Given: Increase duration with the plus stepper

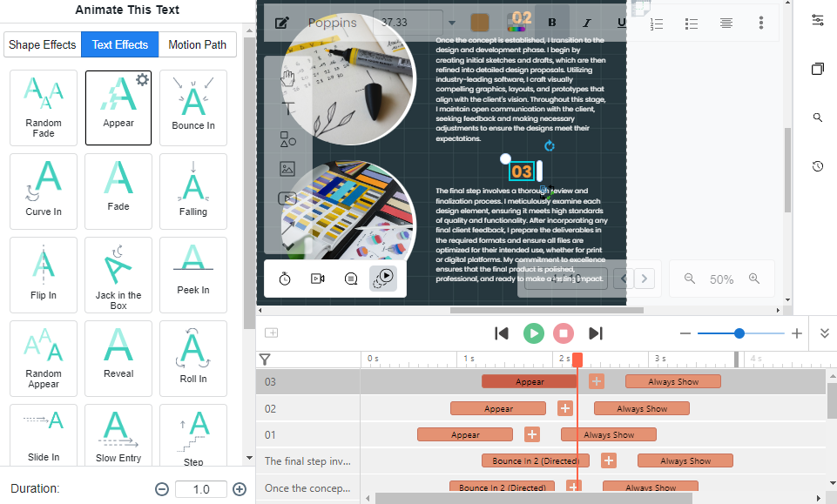Looking at the screenshot, I should point(240,489).
